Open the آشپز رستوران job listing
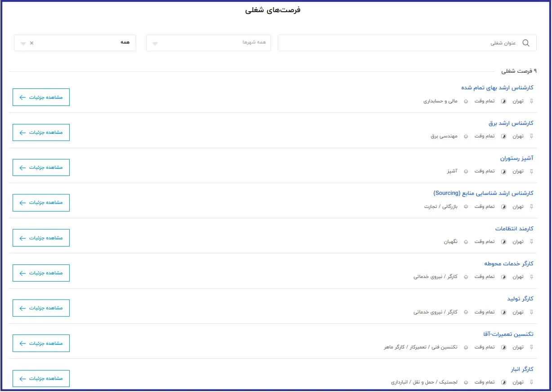552x392 pixels. pos(516,158)
